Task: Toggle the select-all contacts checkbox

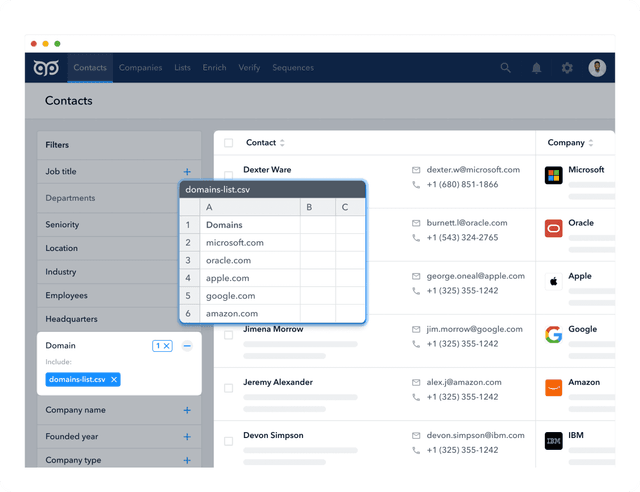Action: coord(229,142)
